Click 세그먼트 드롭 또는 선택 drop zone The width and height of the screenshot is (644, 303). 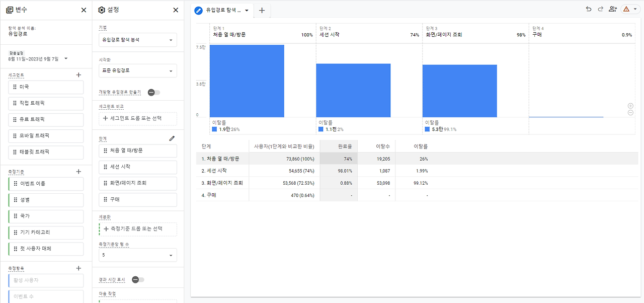pyautogui.click(x=138, y=119)
